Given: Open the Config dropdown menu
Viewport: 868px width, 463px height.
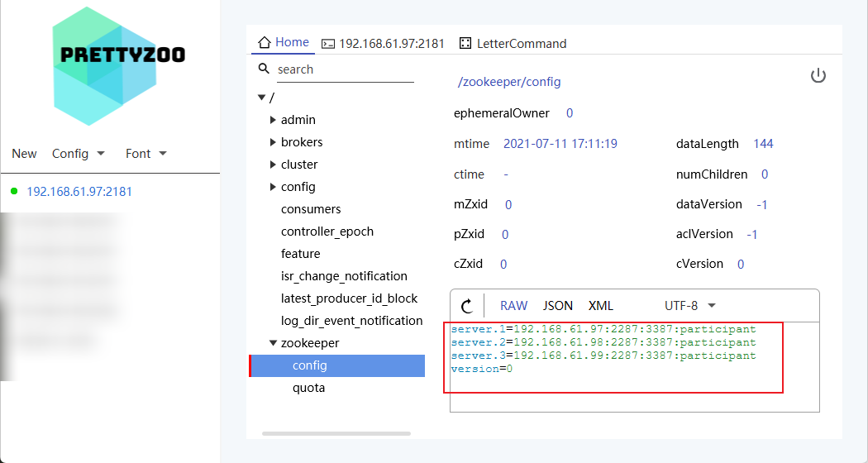Looking at the screenshot, I should coord(78,154).
